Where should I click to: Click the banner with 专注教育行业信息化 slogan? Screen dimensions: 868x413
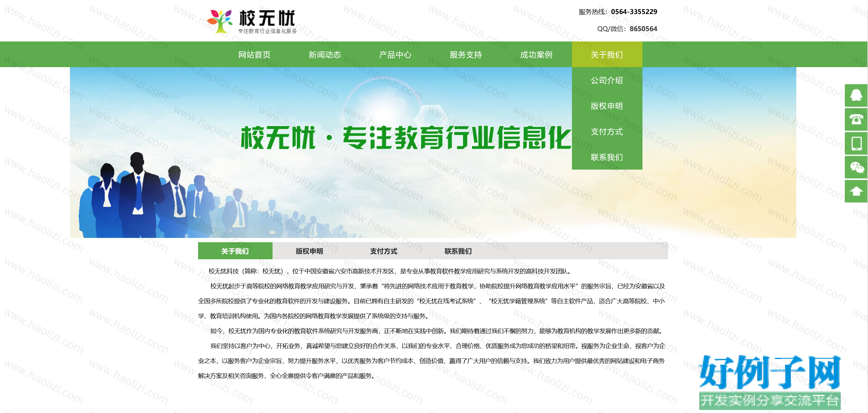(x=433, y=152)
